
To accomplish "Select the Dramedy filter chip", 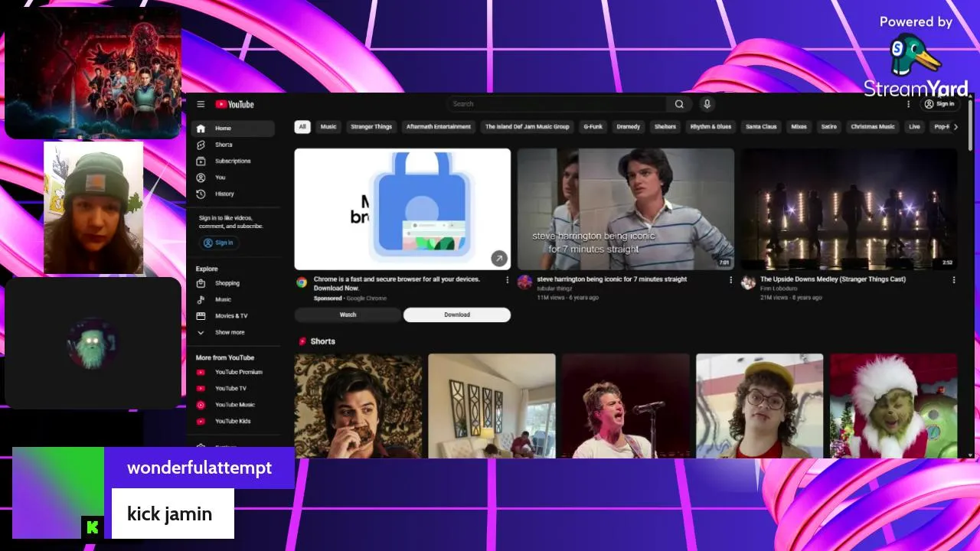I will [x=628, y=127].
